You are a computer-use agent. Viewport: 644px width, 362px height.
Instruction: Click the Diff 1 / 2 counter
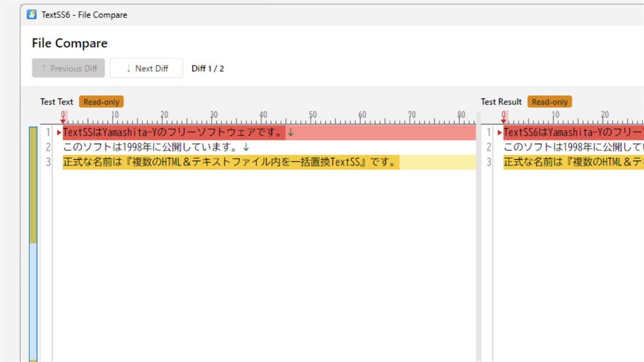pyautogui.click(x=208, y=69)
